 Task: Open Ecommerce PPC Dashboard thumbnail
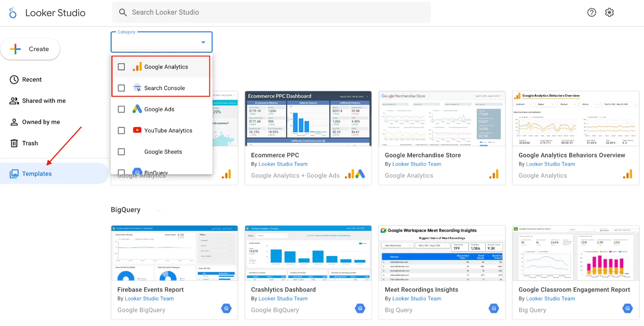[308, 119]
